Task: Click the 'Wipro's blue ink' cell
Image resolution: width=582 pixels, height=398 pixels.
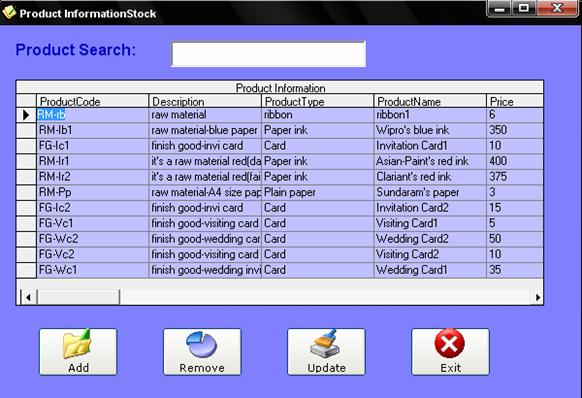Action: tap(430, 130)
